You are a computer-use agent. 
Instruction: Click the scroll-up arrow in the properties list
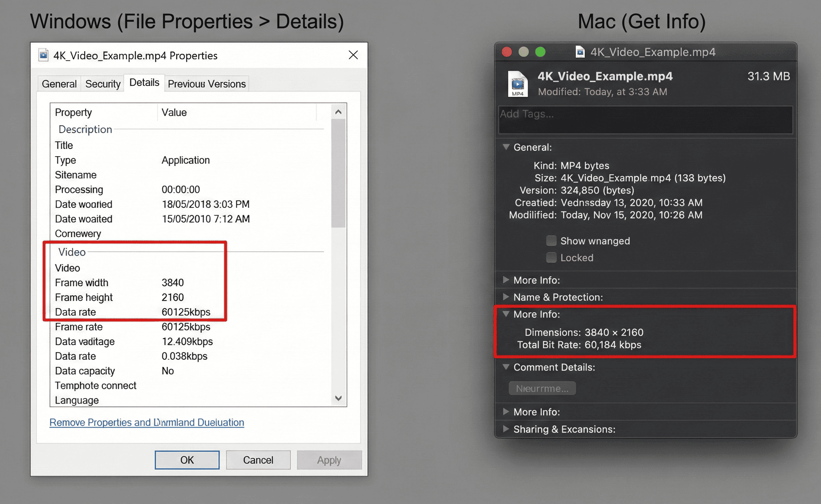click(x=338, y=112)
